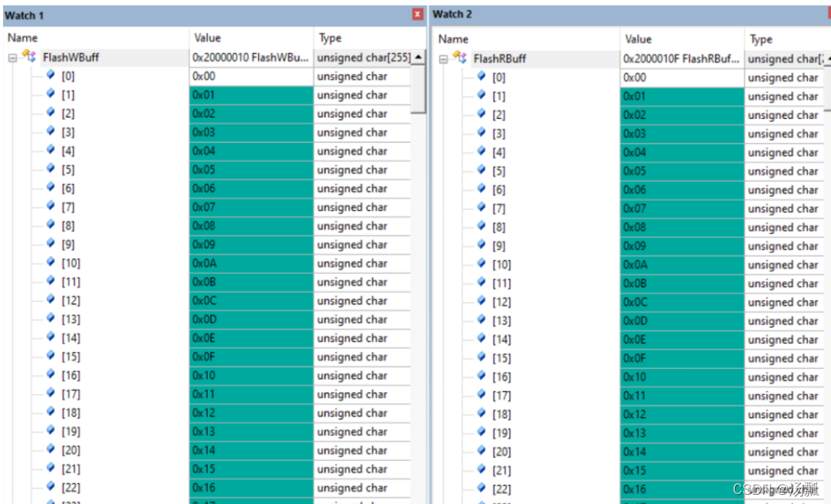Select the FlashWBuff row name in Watch 1
This screenshot has width=831, height=504.
coord(71,58)
